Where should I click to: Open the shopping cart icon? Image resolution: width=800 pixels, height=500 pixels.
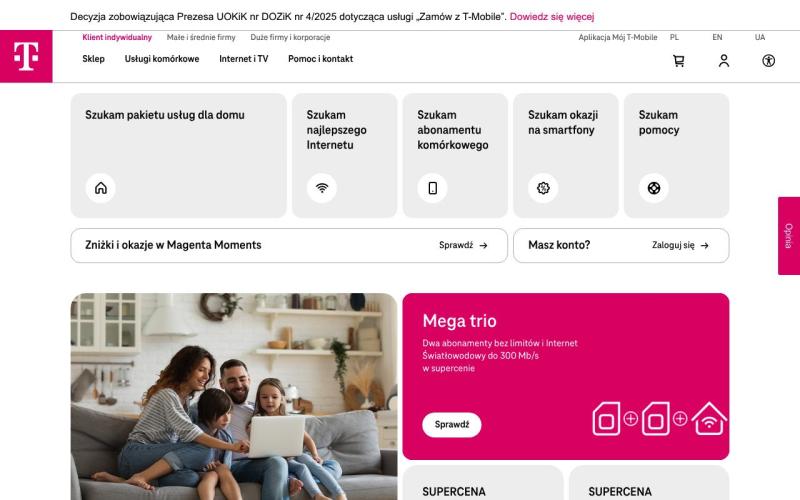click(x=679, y=61)
